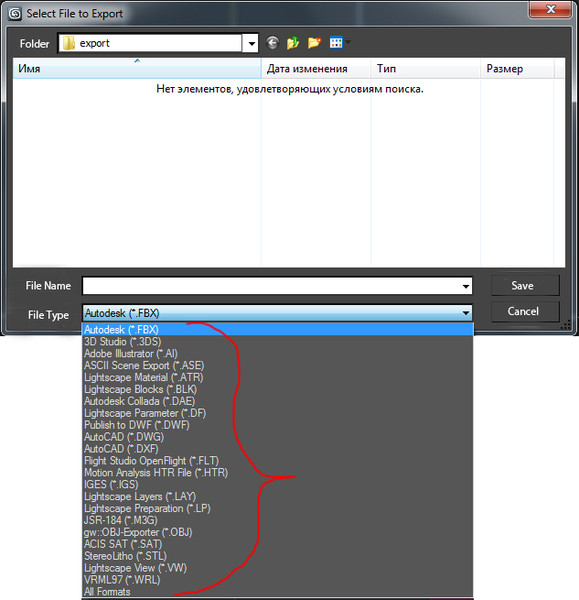
Task: Choose AutoCAD (*.DWG) format
Action: pyautogui.click(x=278, y=437)
